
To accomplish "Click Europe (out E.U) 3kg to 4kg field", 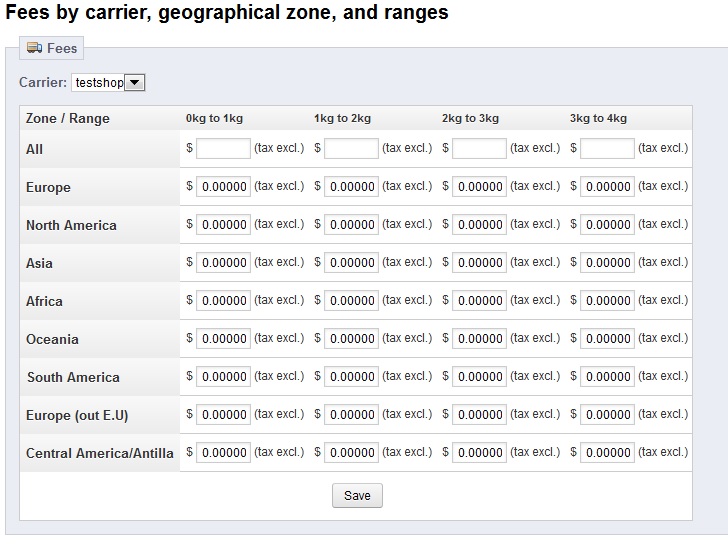I will point(607,415).
